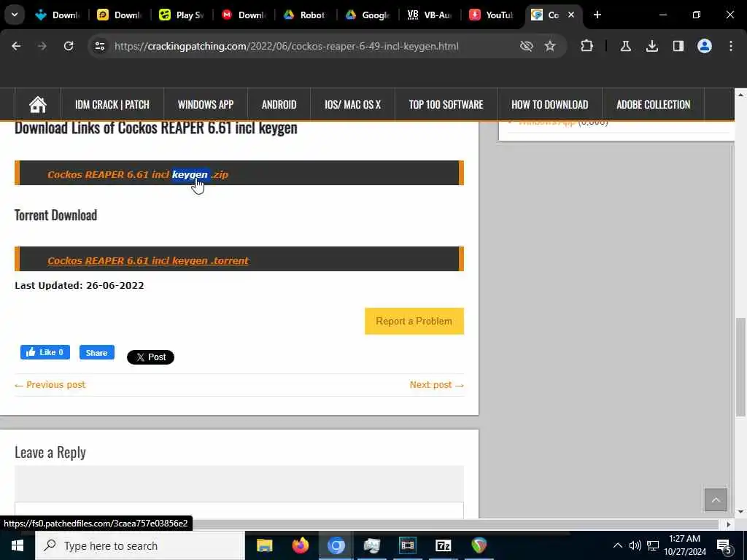The image size is (747, 560).
Task: Go back to previous page in browser
Action: tap(16, 46)
